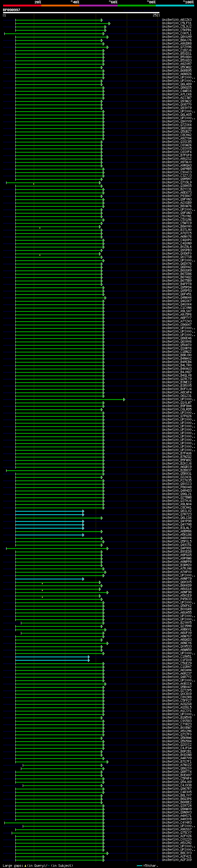Select the UniRef100_B5XDS1 entry

pos(177,54)
